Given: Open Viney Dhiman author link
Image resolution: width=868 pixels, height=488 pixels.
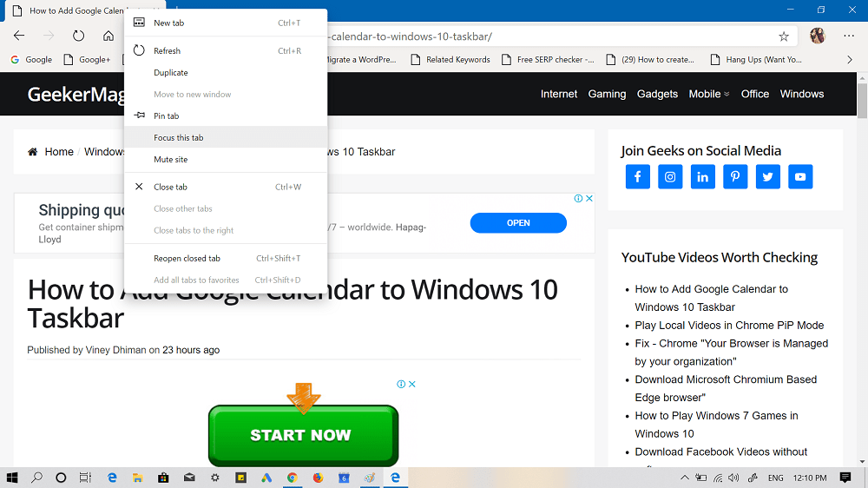Looking at the screenshot, I should 115,350.
